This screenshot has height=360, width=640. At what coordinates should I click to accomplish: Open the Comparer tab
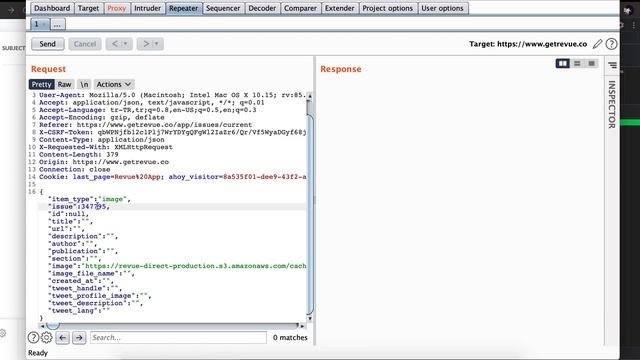click(x=300, y=8)
